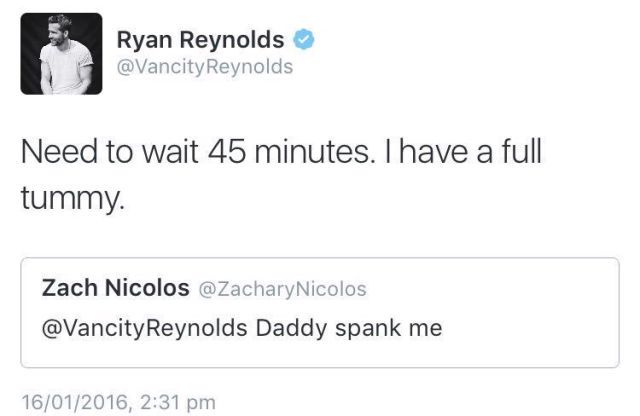Image resolution: width=640 pixels, height=416 pixels.
Task: Click the word "minutes." in the tweet
Action: click(x=315, y=151)
